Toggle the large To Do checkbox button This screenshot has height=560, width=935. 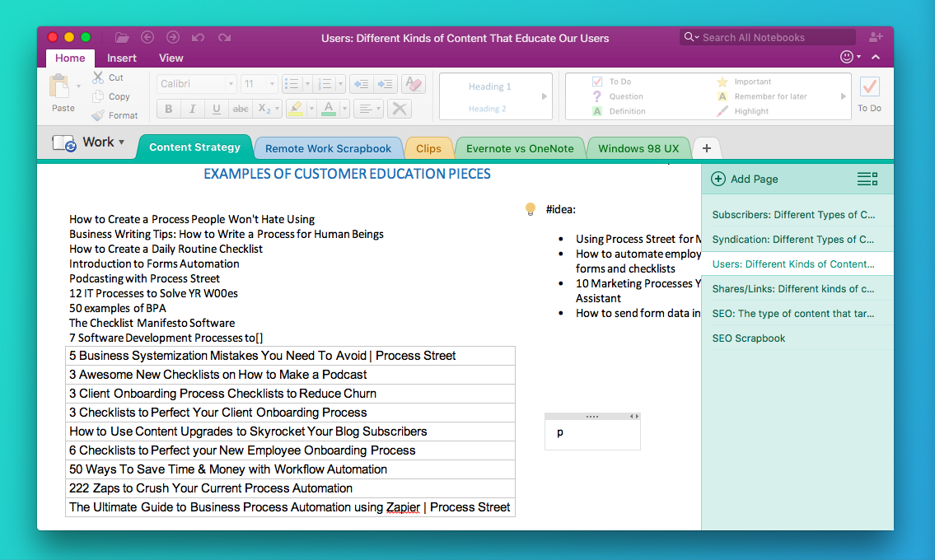tap(869, 87)
